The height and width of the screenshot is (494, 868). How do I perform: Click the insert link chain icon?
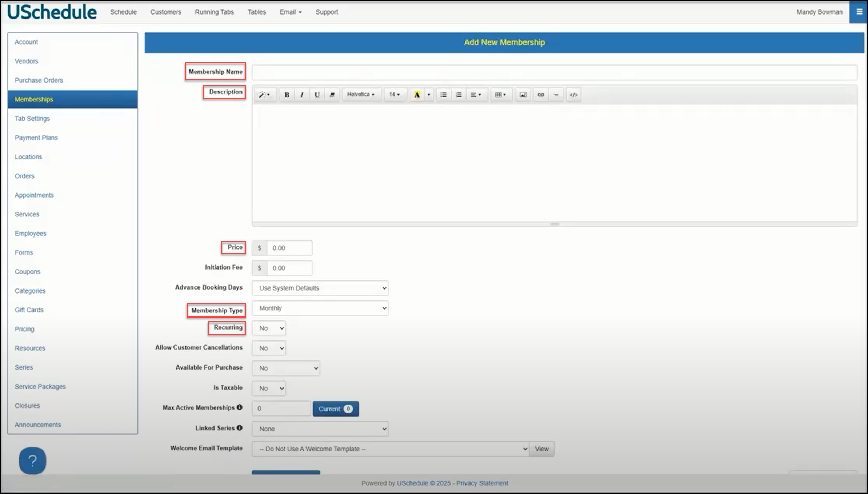[541, 95]
